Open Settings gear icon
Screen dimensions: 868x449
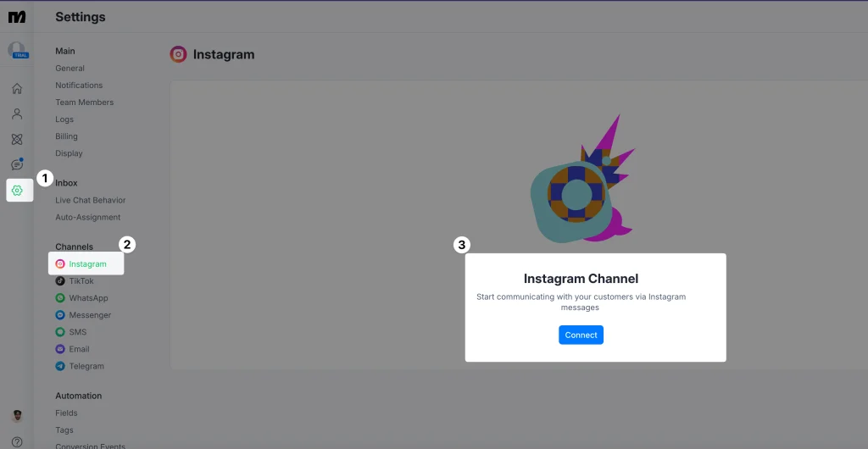17,191
